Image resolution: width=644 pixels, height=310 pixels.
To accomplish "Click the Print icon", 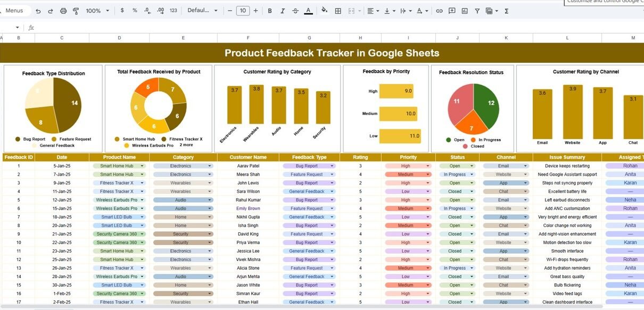I will click(63, 11).
